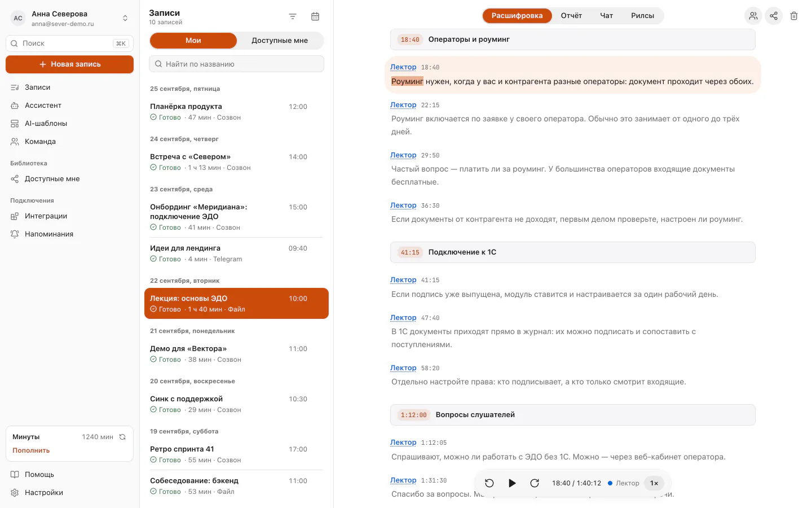Click Лектор speaker link at 22:15
This screenshot has width=812, height=508.
point(403,105)
